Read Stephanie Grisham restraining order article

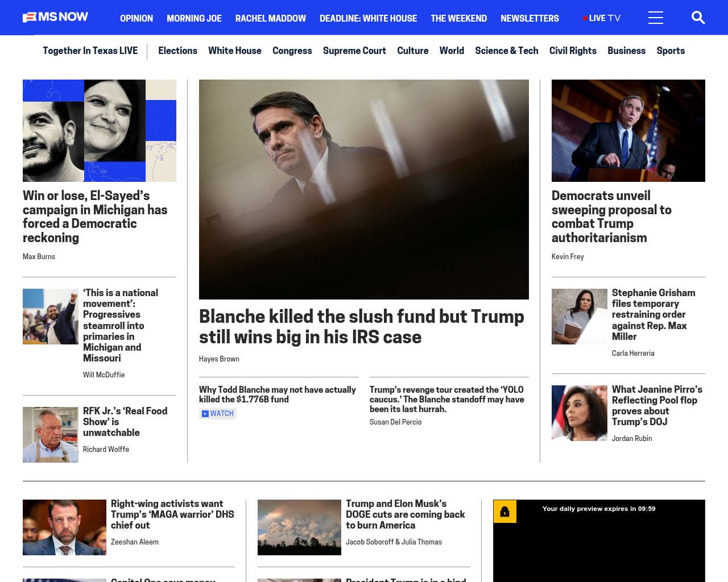[653, 314]
